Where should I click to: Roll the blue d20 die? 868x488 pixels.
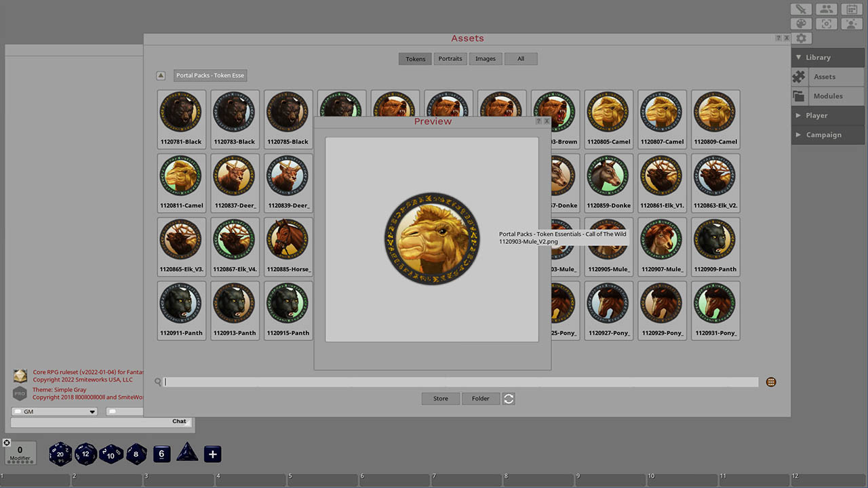pyautogui.click(x=60, y=454)
